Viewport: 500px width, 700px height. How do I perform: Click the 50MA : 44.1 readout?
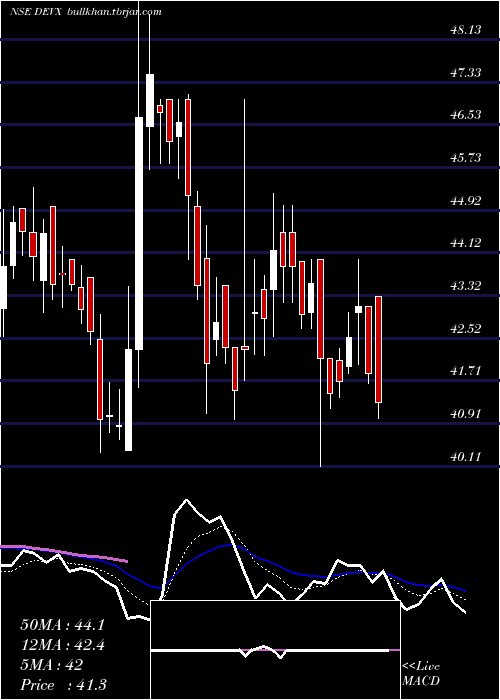[x=62, y=625]
